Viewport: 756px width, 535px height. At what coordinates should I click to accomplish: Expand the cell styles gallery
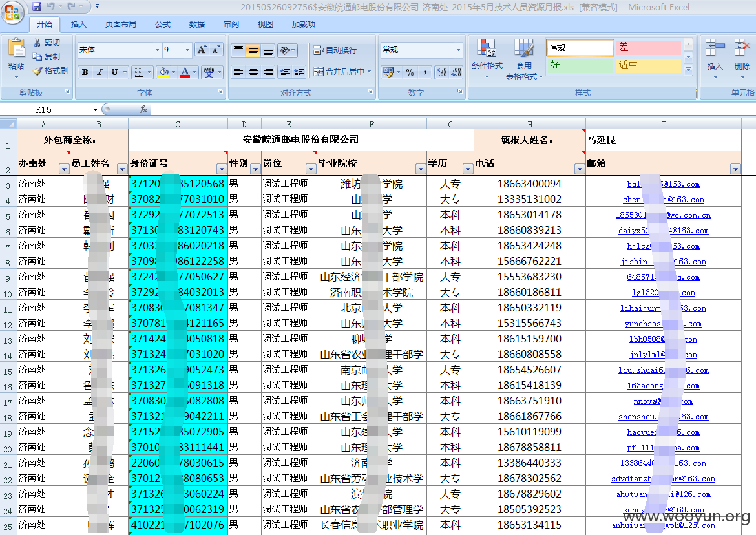pyautogui.click(x=689, y=70)
